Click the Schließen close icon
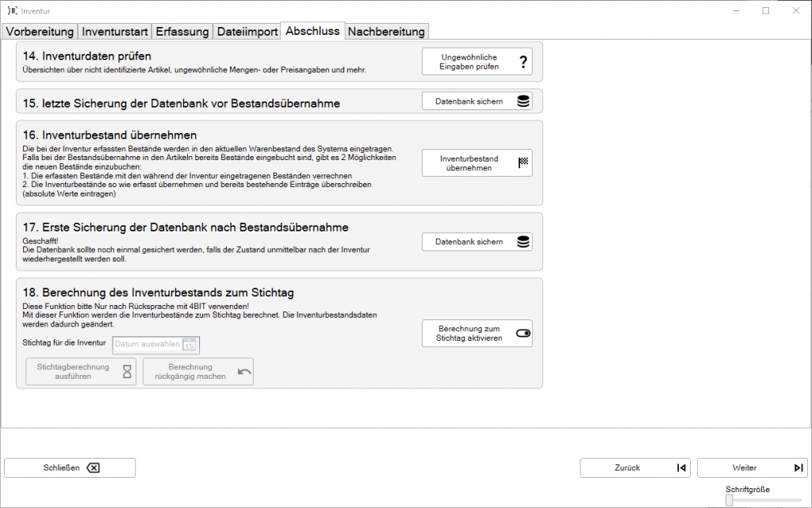This screenshot has height=508, width=812. (x=94, y=468)
